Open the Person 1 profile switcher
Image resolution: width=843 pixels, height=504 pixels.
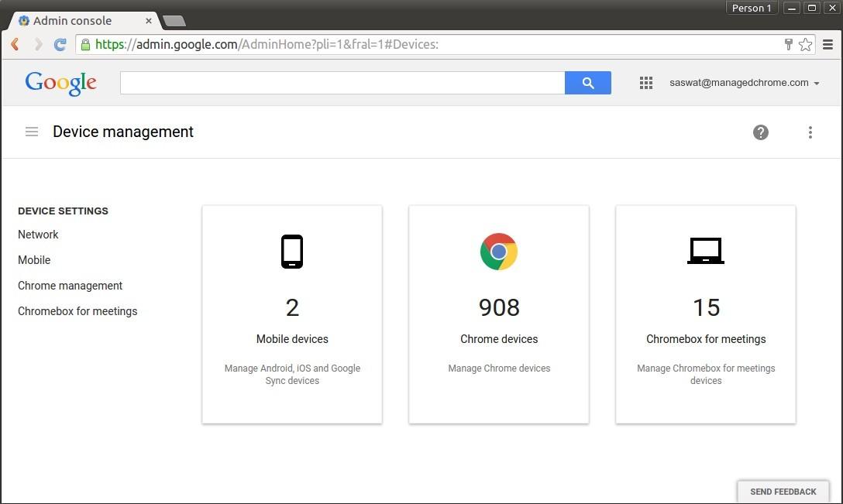(752, 8)
